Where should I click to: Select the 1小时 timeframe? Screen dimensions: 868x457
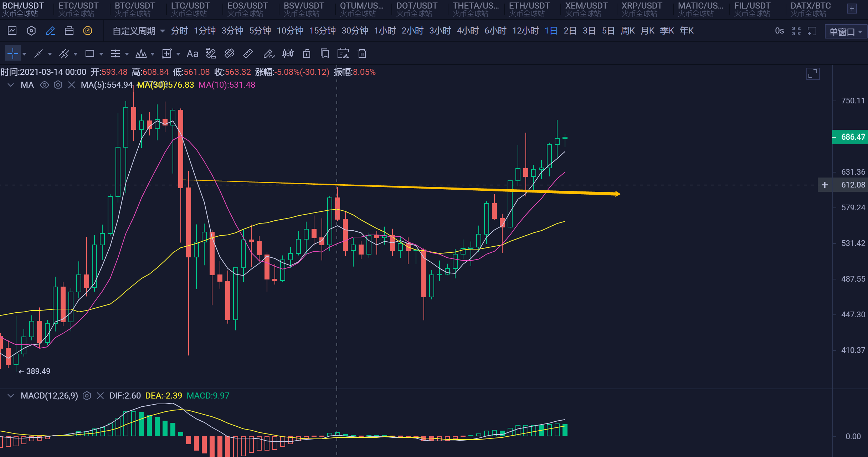click(x=385, y=31)
